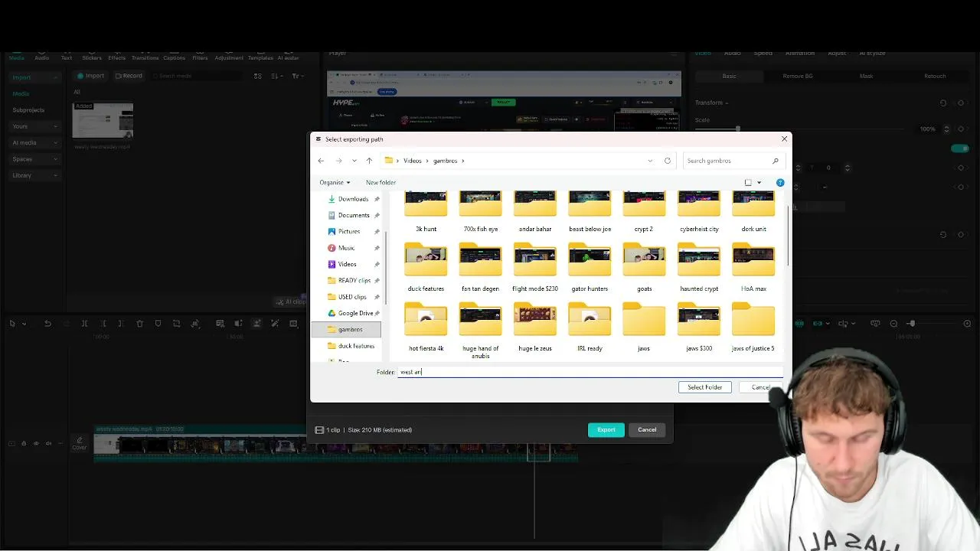Select the huge le zeus folder
Viewport: 980px width, 551px height.
[x=535, y=327]
